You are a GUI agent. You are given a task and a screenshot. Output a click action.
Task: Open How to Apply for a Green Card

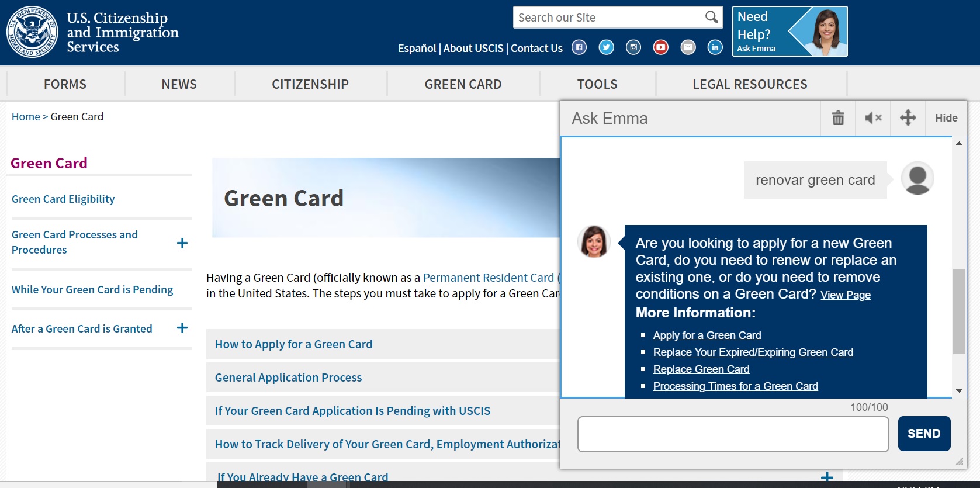pos(293,344)
